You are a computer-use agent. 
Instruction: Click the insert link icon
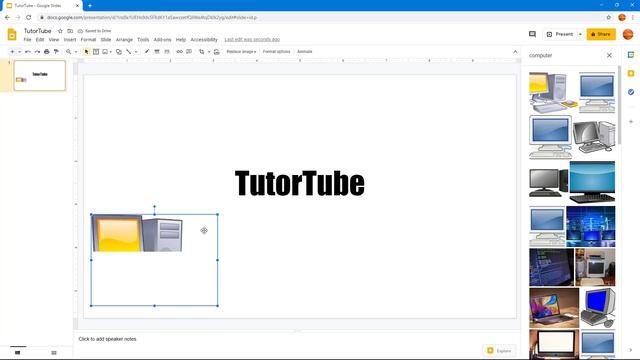tap(179, 52)
